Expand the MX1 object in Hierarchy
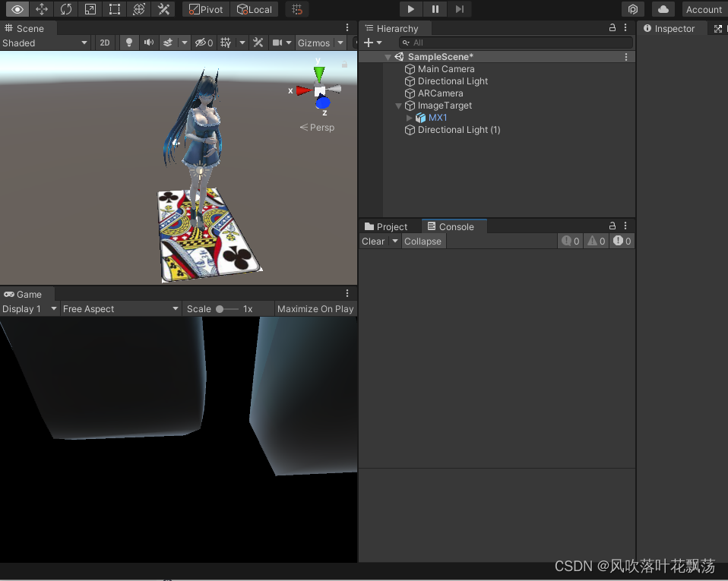Screen dimensions: 728x581 [410, 118]
